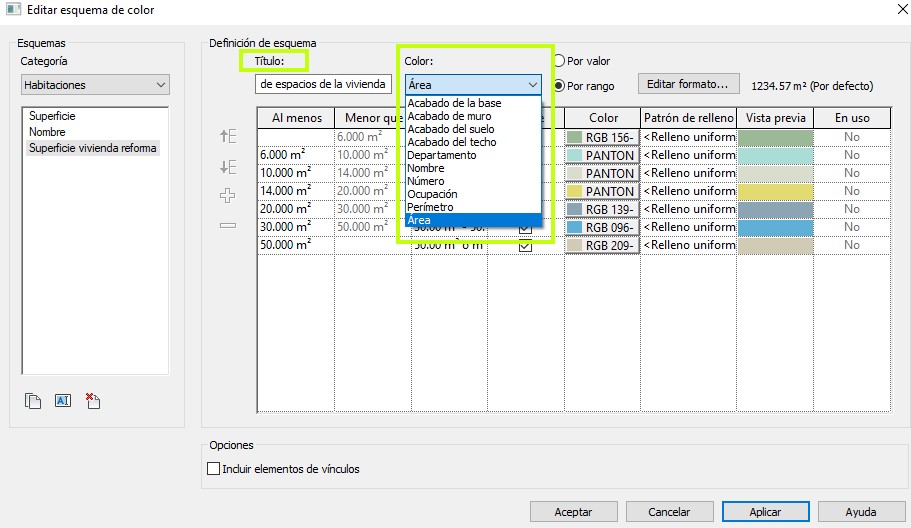
Task: Open the Categoría Habitaciones dropdown
Action: click(95, 86)
